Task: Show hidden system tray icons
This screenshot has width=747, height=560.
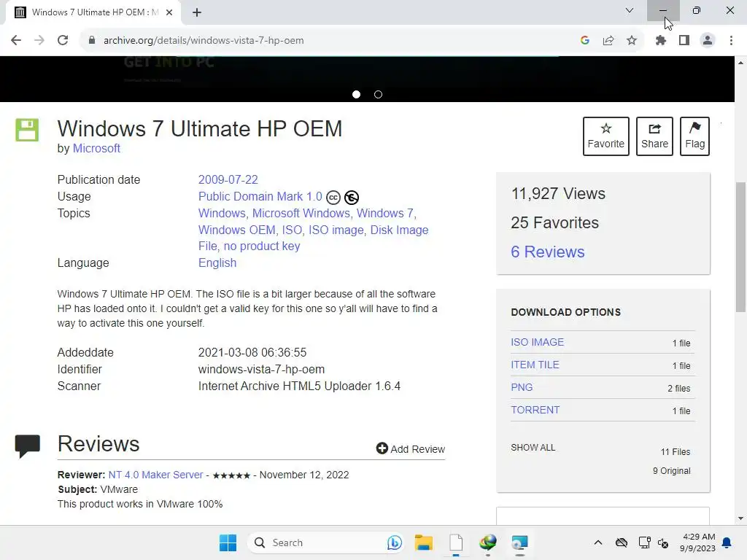Action: (x=598, y=542)
